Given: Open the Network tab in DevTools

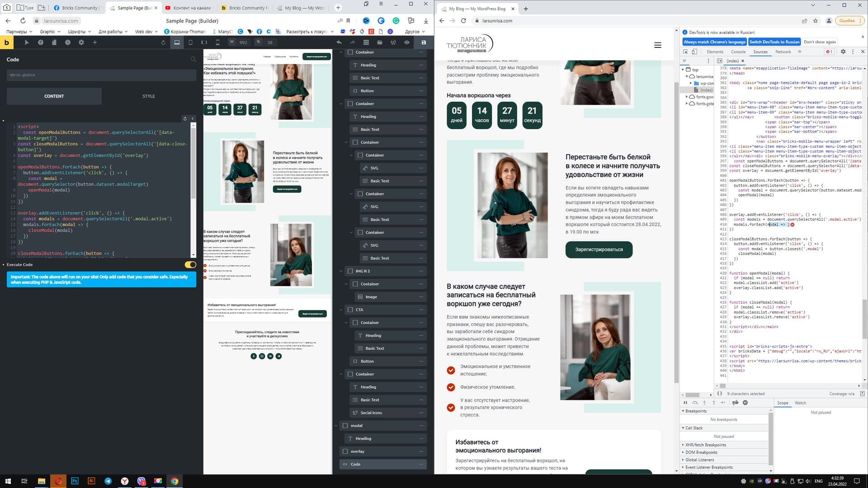Looking at the screenshot, I should 783,52.
